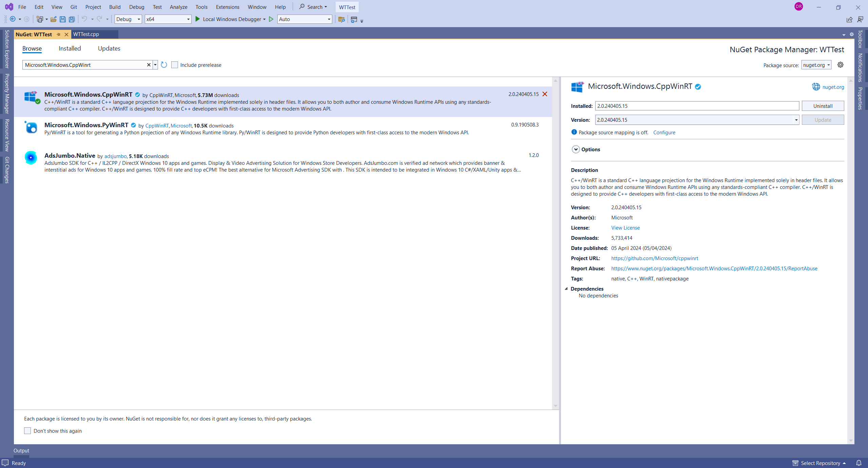
Task: Close the NuGet: WTTest tab
Action: pos(66,34)
